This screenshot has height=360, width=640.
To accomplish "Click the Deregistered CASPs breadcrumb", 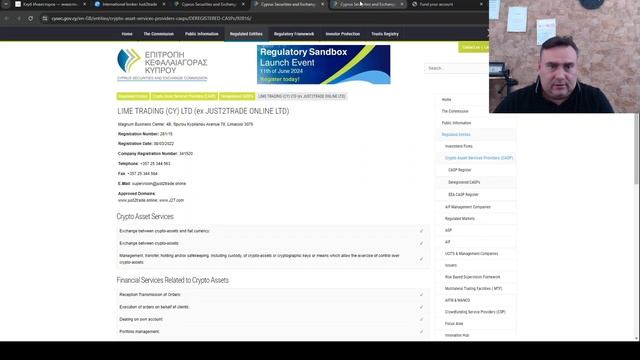I will [x=237, y=96].
